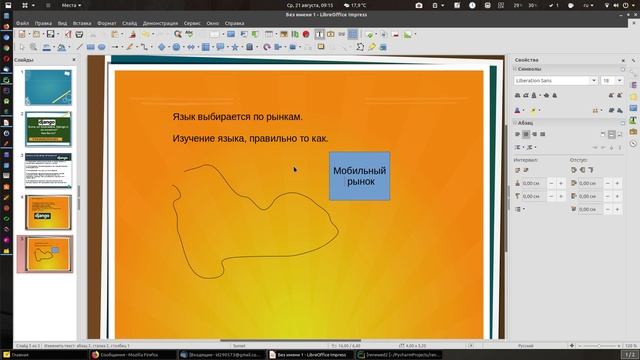Insert a star shape
The height and width of the screenshot is (360, 640).
234,47
